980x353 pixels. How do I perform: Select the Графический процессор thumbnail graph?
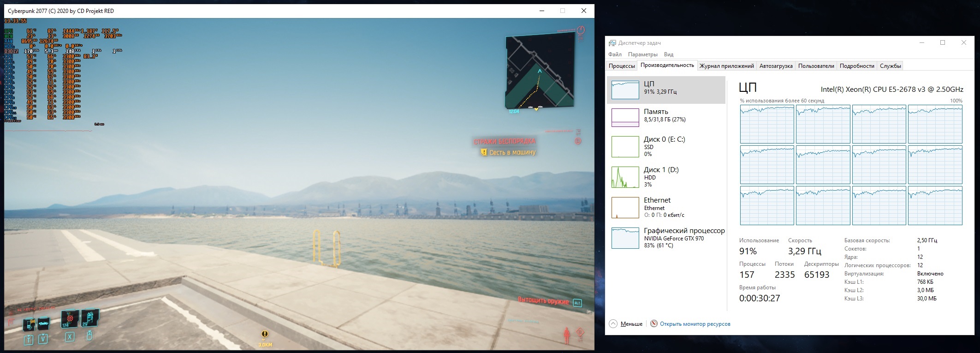pyautogui.click(x=625, y=238)
